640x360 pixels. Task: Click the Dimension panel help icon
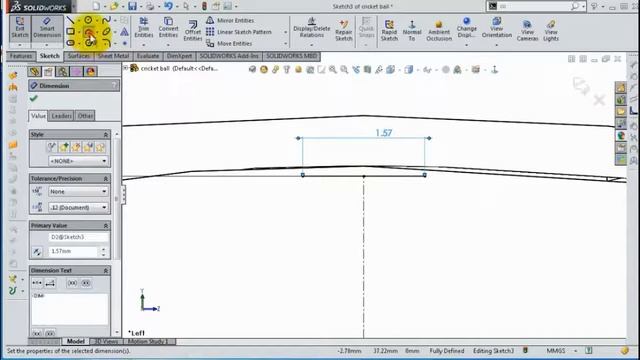(114, 85)
